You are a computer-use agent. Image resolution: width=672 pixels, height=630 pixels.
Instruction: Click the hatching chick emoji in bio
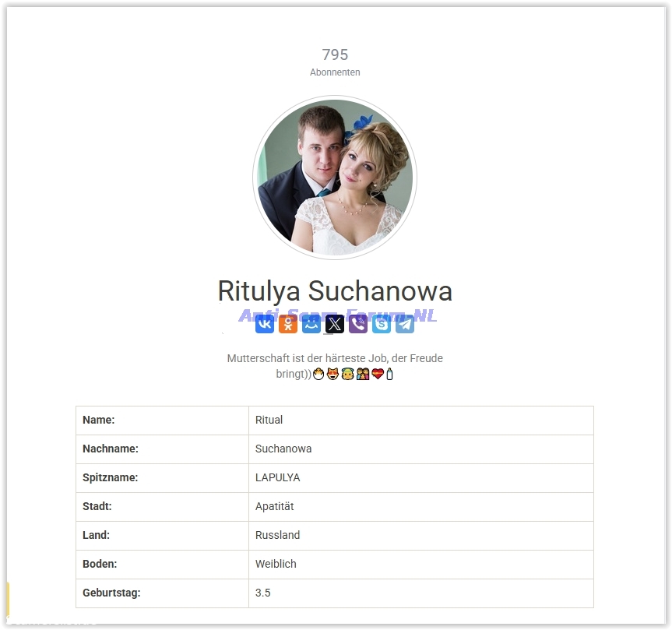point(318,375)
